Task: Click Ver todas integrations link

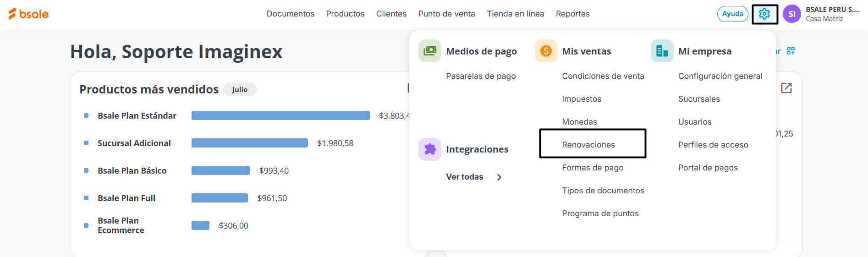Action: [465, 177]
